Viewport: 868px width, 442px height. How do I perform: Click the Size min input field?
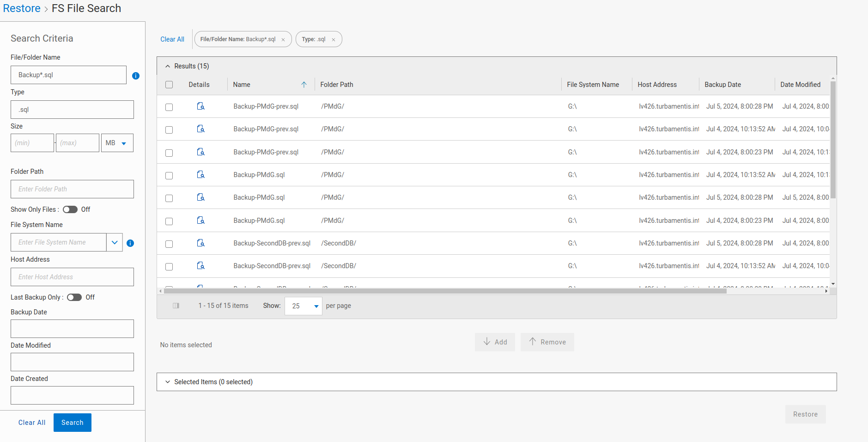[x=32, y=143]
